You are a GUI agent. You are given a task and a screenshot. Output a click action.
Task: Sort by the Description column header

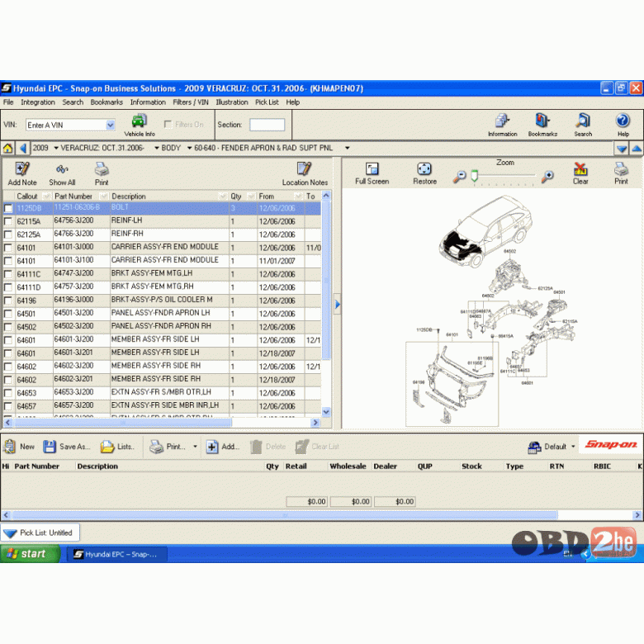click(x=129, y=197)
